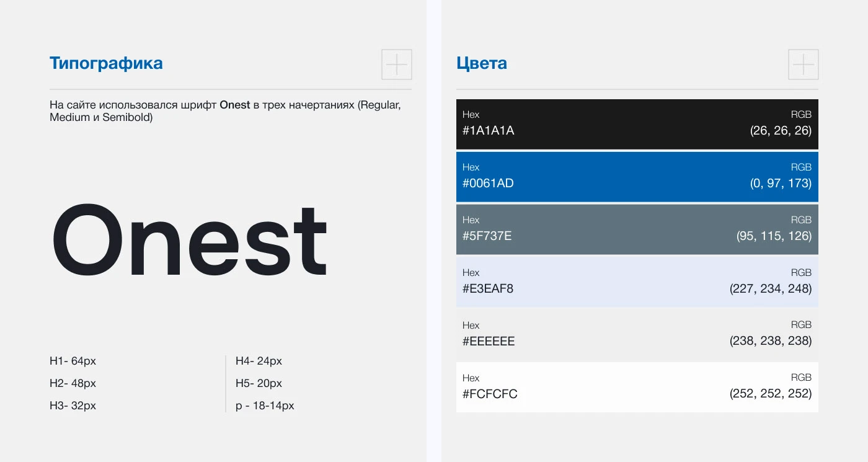The width and height of the screenshot is (868, 462).
Task: Click the plus icon beside Цвета heading
Action: pyautogui.click(x=803, y=64)
